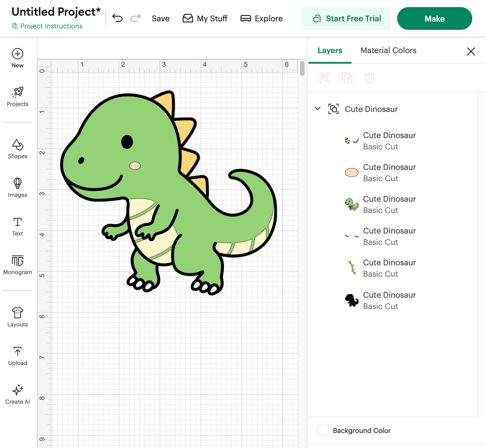Image resolution: width=485 pixels, height=448 pixels.
Task: Click the Group icon in Layers toolbar
Action: pyautogui.click(x=324, y=78)
